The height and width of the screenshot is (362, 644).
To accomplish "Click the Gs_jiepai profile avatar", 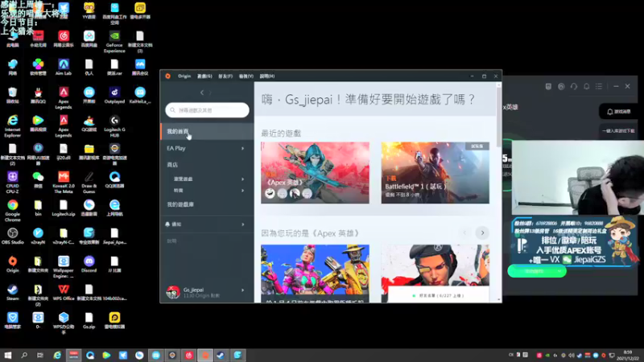I will [x=173, y=292].
